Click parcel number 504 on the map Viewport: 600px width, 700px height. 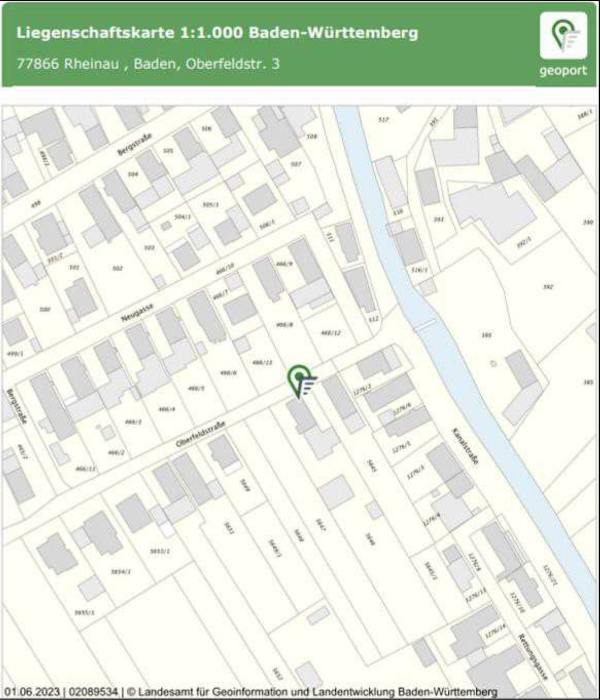pyautogui.click(x=133, y=174)
